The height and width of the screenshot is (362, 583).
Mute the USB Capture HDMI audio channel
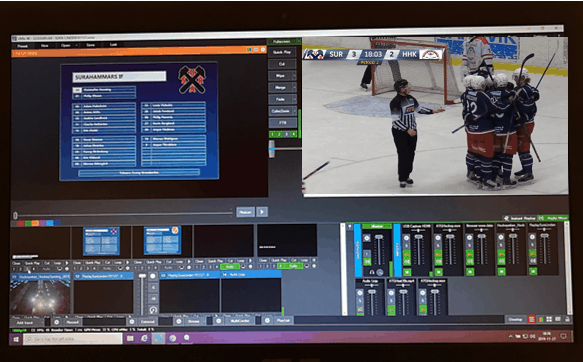click(x=407, y=262)
